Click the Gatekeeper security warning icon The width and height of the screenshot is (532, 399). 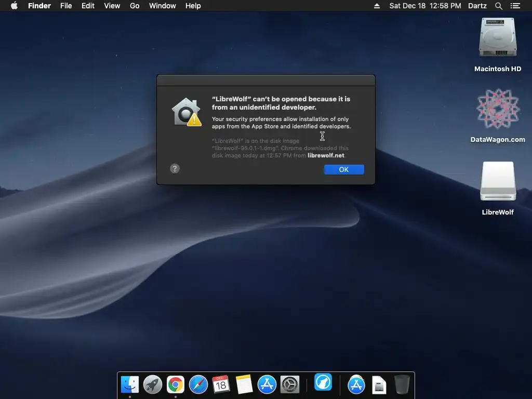(x=187, y=112)
